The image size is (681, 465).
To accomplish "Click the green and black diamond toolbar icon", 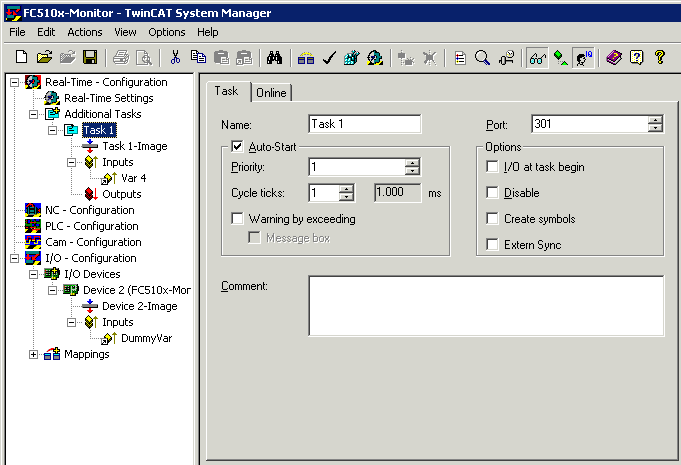I will coord(560,57).
